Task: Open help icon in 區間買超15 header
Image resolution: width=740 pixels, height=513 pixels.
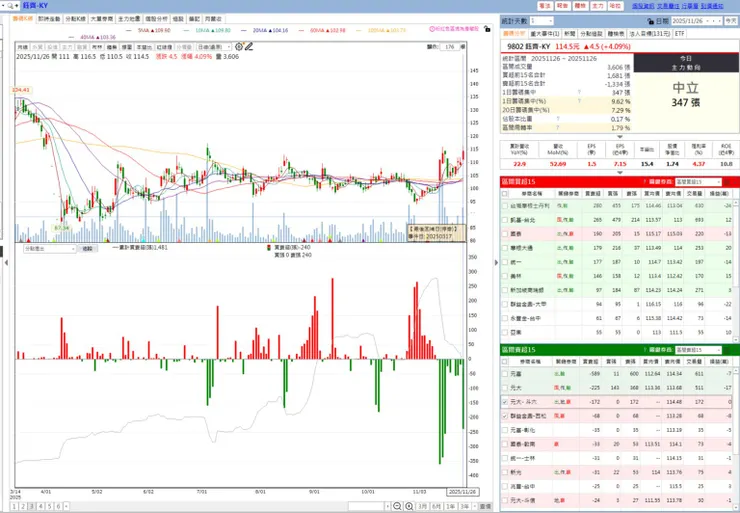Action: [645, 182]
